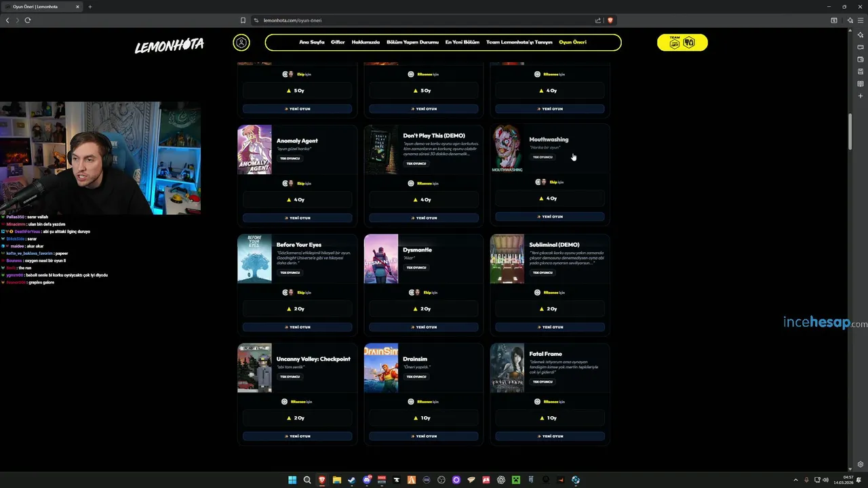Open the Gifler nav item
868x488 pixels.
pos(338,42)
